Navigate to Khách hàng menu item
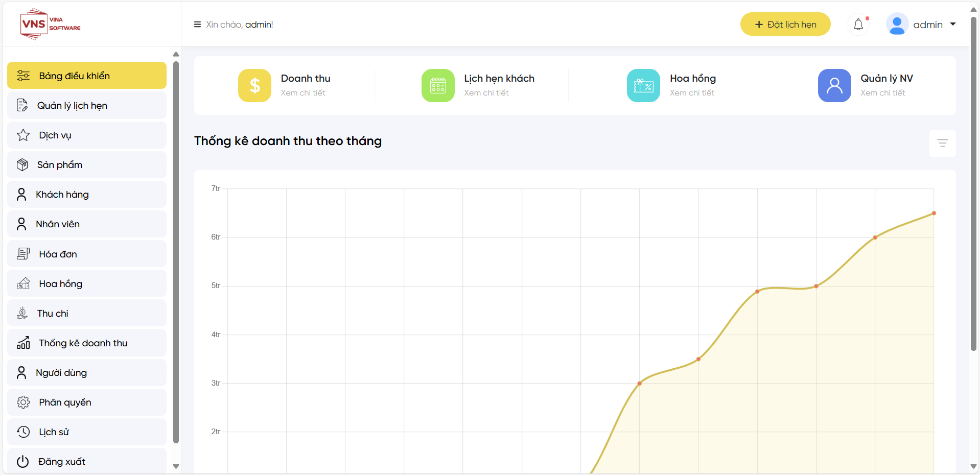980x475 pixels. coord(87,194)
